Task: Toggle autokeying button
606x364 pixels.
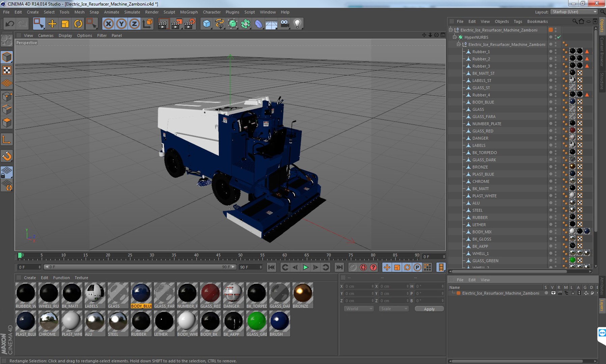Action: click(x=363, y=267)
